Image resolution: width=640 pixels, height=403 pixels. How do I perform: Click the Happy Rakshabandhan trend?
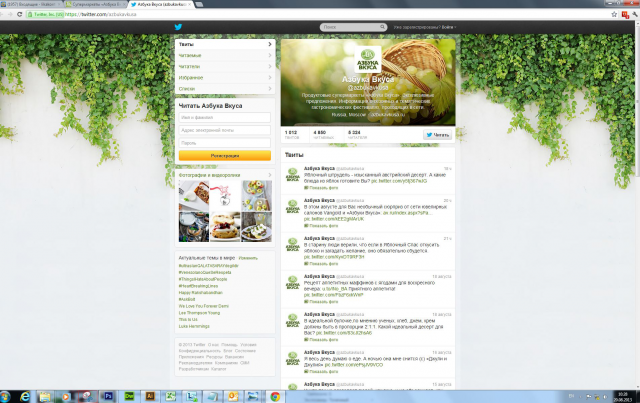pos(200,293)
